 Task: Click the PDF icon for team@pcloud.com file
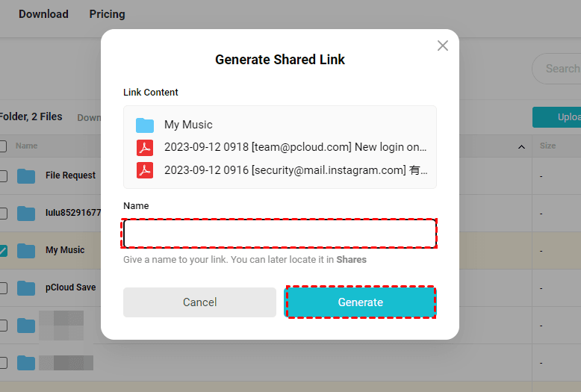[145, 147]
